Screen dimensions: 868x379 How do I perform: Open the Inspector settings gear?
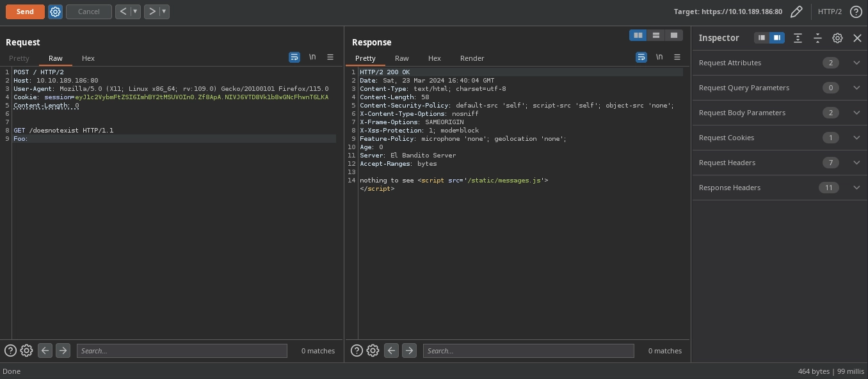(x=837, y=38)
